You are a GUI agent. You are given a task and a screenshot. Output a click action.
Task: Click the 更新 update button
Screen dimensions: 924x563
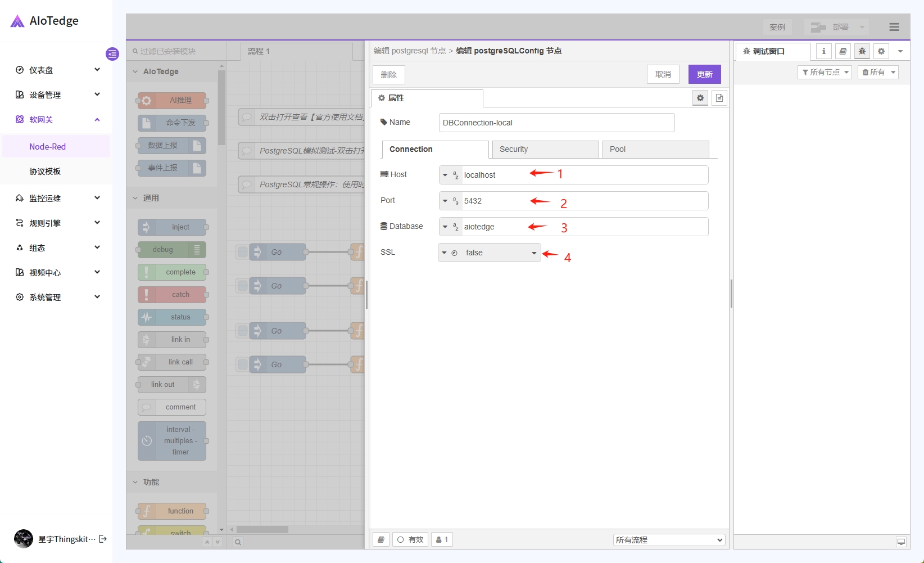point(704,74)
